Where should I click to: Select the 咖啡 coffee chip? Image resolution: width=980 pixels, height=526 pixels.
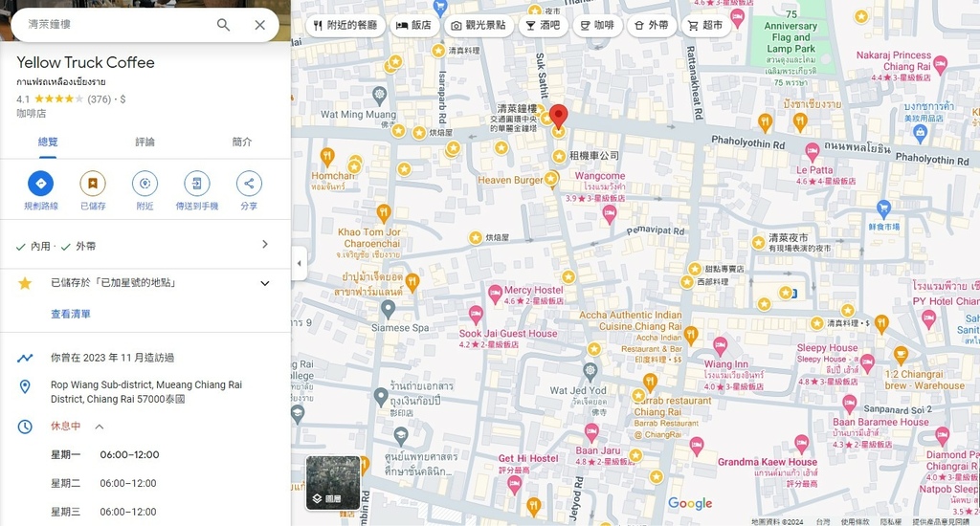(x=597, y=25)
